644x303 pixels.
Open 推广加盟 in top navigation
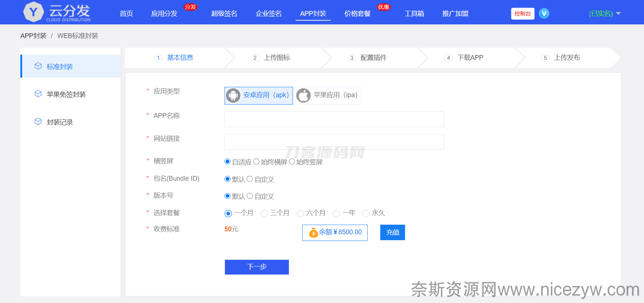tap(455, 14)
